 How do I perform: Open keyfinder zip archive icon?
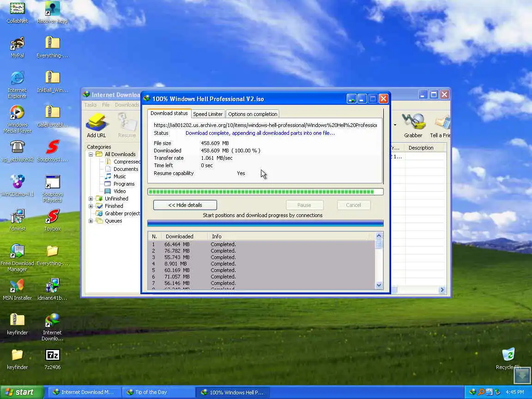17,324
